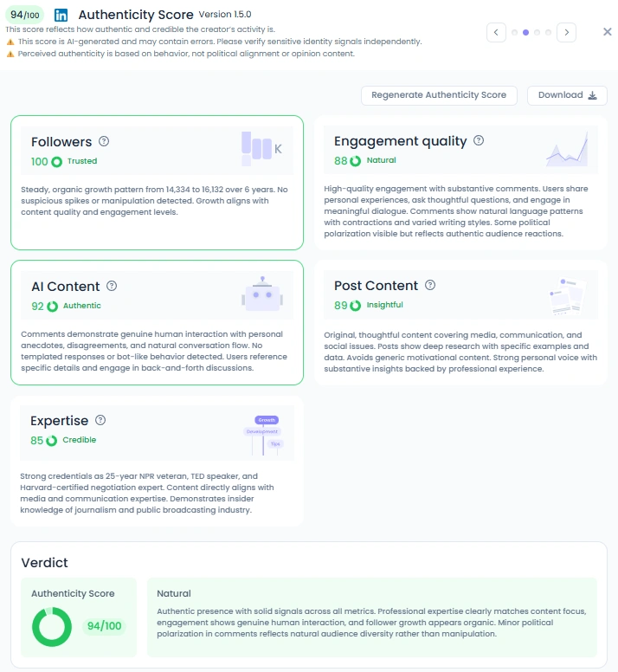Screen dimensions: 618x672
Task: Click the Verdict section heading
Action: [44, 563]
